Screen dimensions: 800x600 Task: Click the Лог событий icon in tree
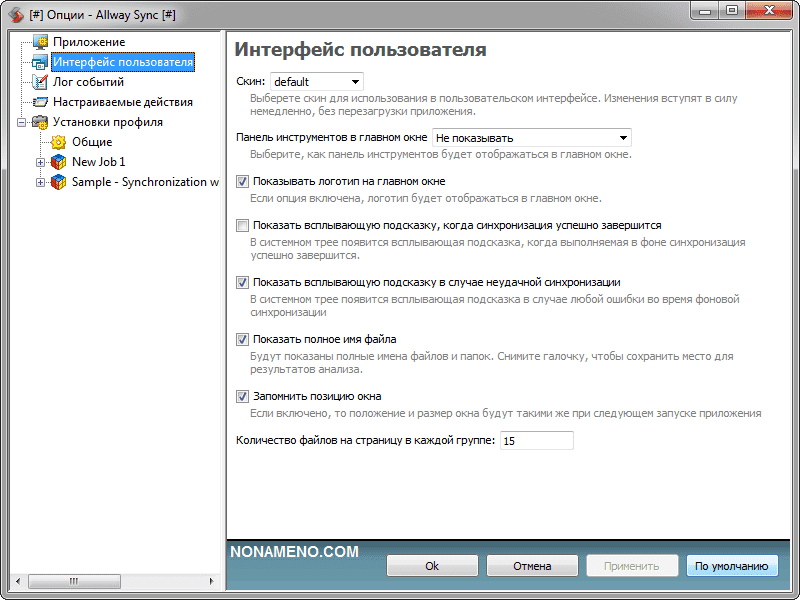point(40,82)
